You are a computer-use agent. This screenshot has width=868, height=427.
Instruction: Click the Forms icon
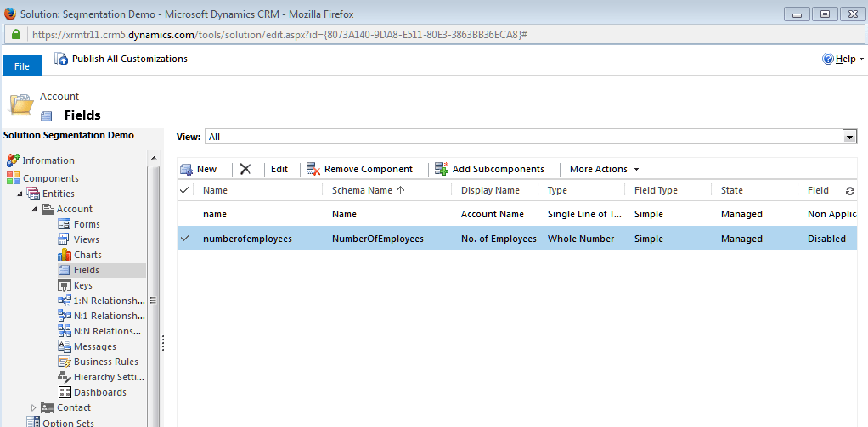pos(65,224)
